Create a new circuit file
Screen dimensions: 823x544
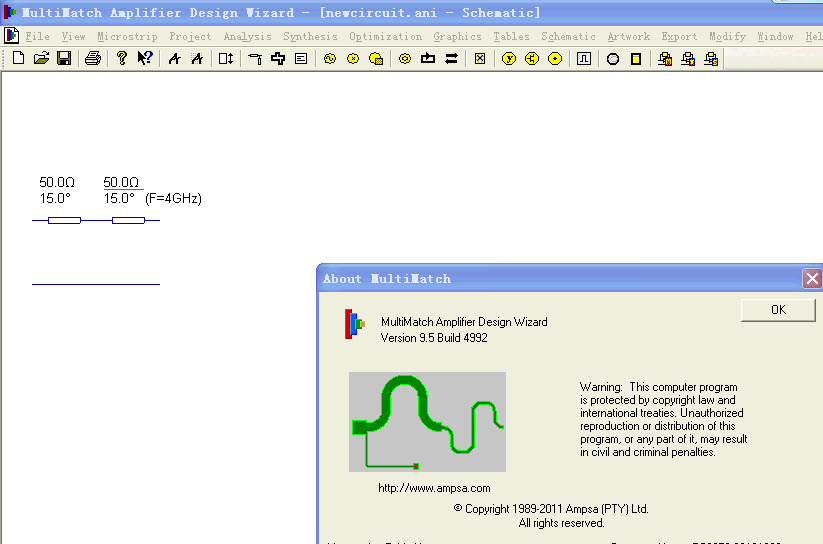[18, 58]
